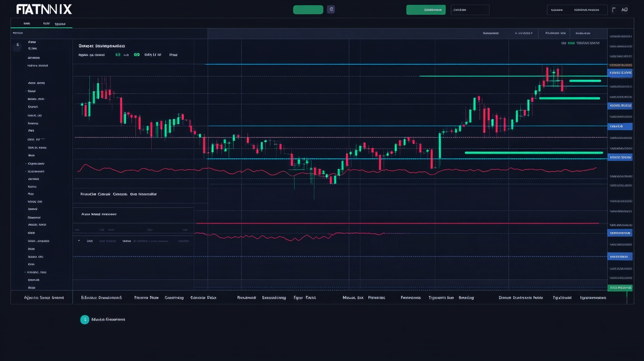The image size is (644, 361).
Task: Open the sort dropdown in the order book header
Action: click(x=525, y=33)
